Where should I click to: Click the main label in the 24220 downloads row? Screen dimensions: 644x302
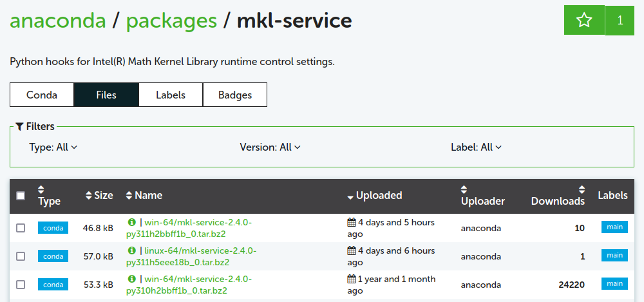coord(614,283)
